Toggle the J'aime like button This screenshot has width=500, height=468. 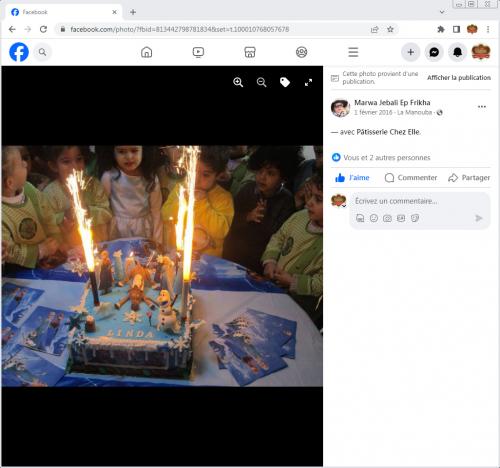pyautogui.click(x=352, y=178)
